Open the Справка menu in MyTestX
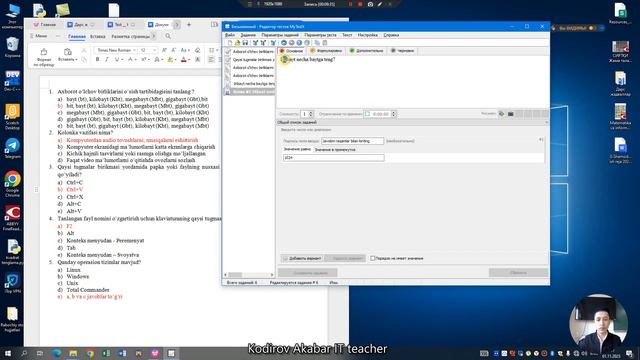The image size is (640, 360). click(391, 35)
